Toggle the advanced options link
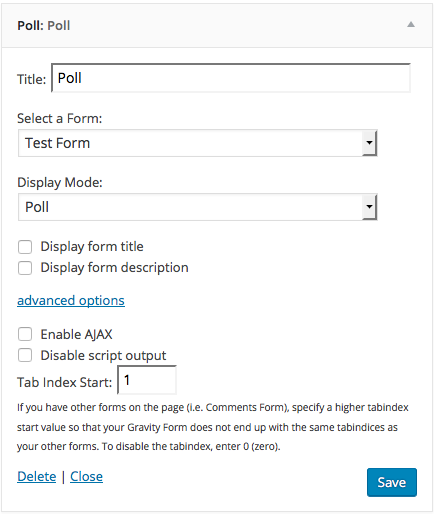This screenshot has width=439, height=518. tap(71, 301)
